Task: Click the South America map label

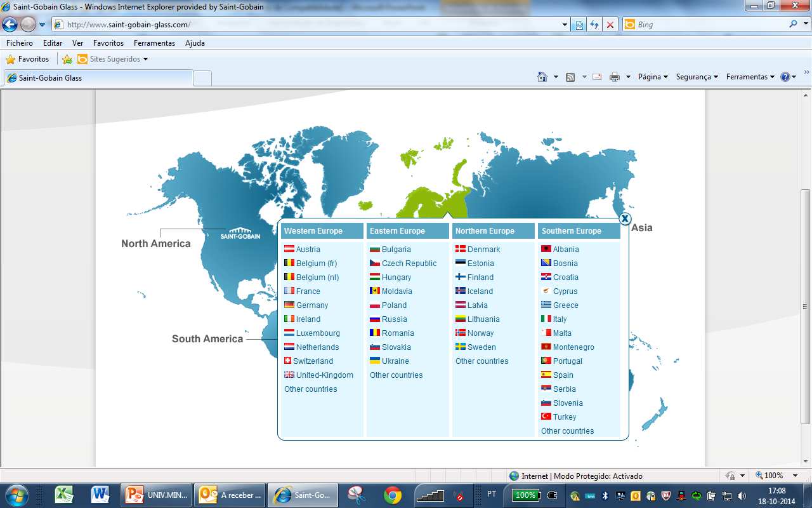Action: (x=207, y=339)
